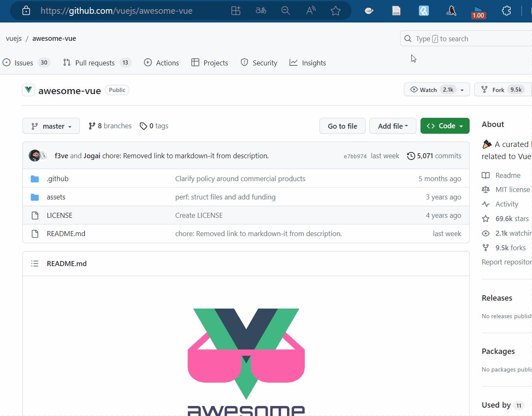Click the translate page icon
The width and height of the screenshot is (532, 416).
pyautogui.click(x=261, y=11)
